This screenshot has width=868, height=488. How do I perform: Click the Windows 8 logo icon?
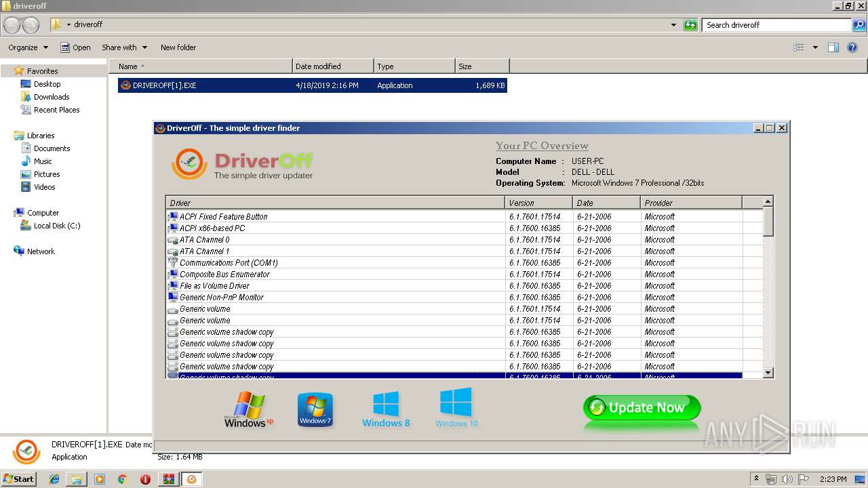click(x=386, y=409)
